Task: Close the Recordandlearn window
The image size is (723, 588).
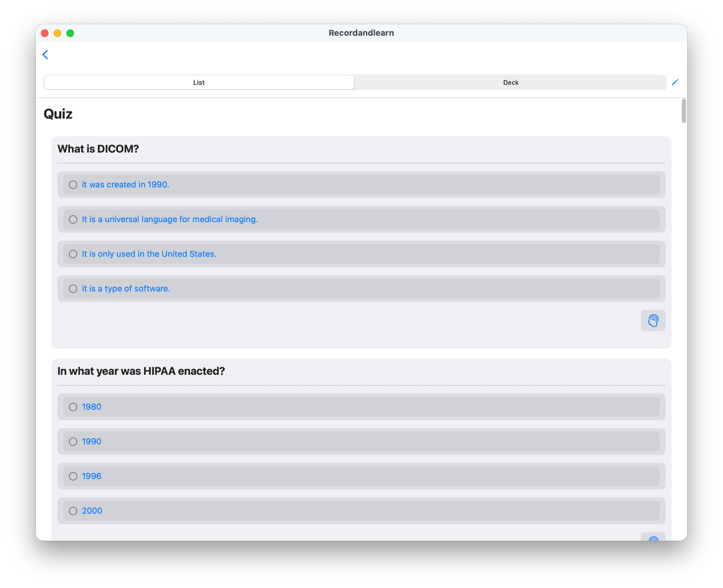Action: 45,33
